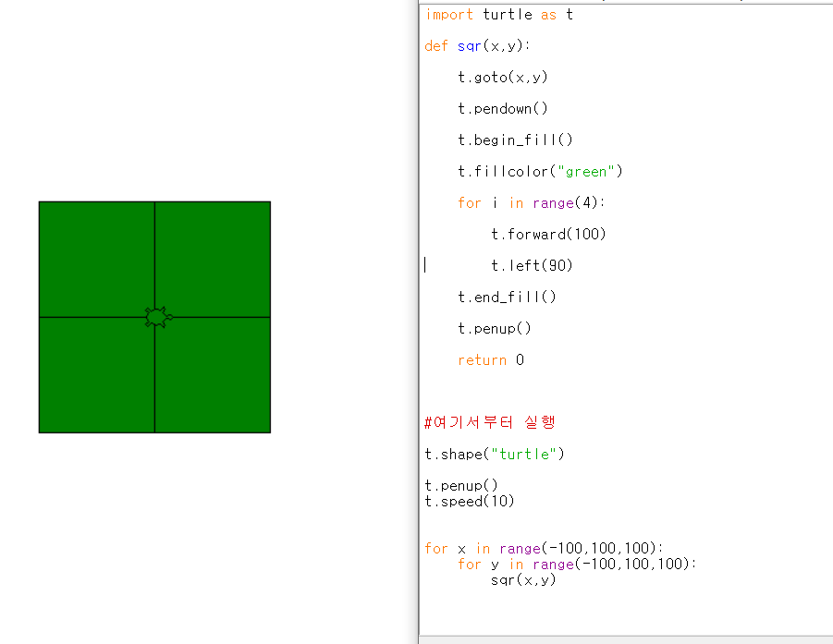Click the 't.fillcolor("green")' line

(x=540, y=172)
